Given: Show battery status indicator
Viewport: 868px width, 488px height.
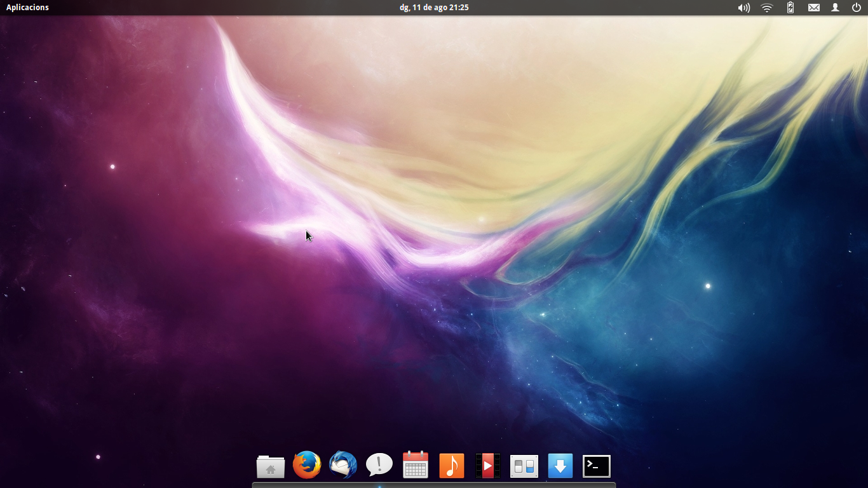Looking at the screenshot, I should click(790, 8).
